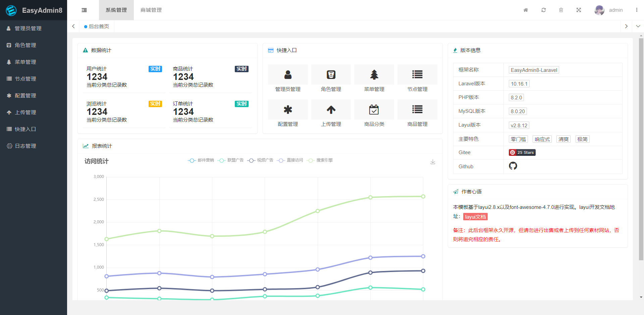This screenshot has width=644, height=315.
Task: Open 快捷入口 in sidebar
Action: [34, 129]
